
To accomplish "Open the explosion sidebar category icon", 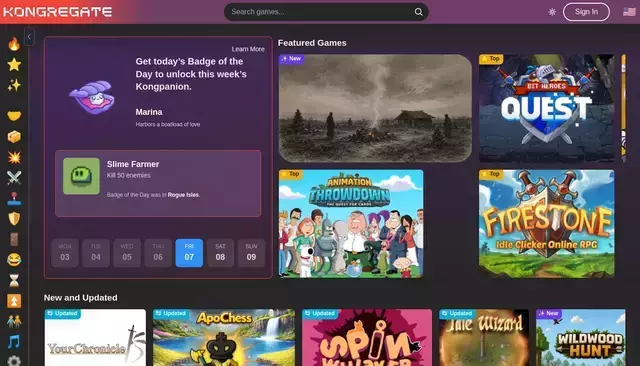I will (14, 157).
